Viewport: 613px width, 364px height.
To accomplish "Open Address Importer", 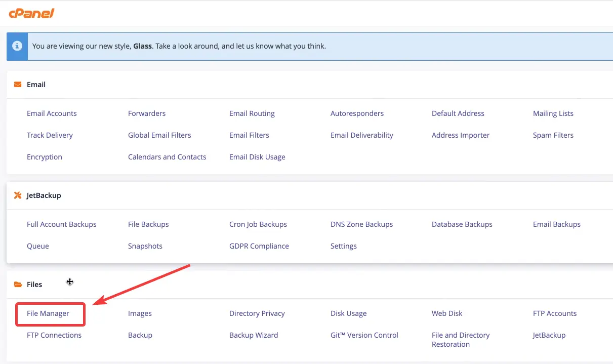I will [461, 135].
